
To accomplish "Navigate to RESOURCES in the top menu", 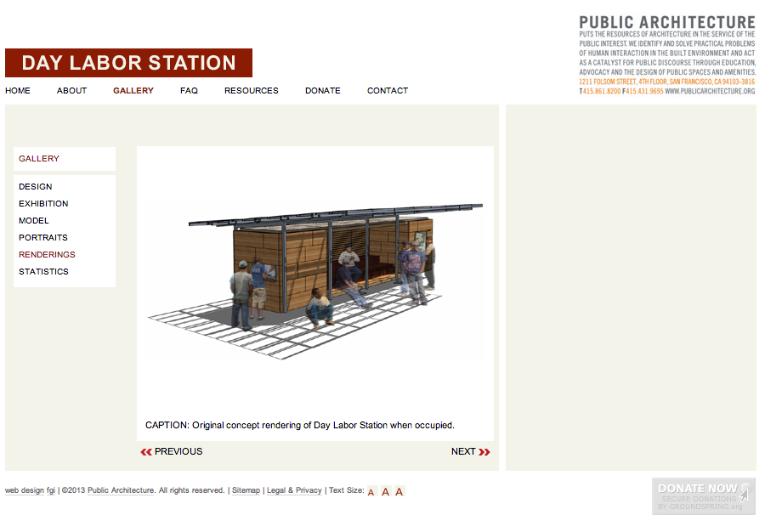I will pos(251,91).
